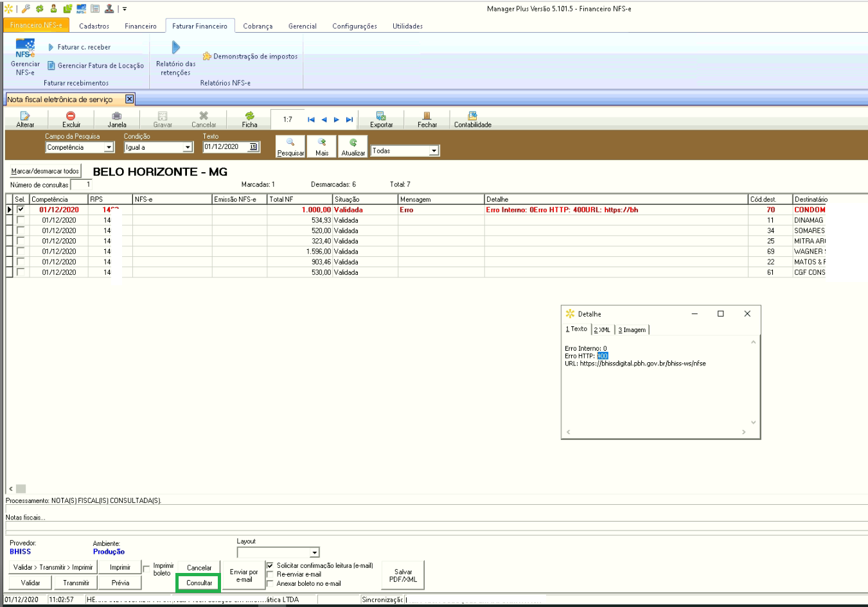Click the Relatório das retenções icon
This screenshot has width=868, height=607.
(x=175, y=48)
